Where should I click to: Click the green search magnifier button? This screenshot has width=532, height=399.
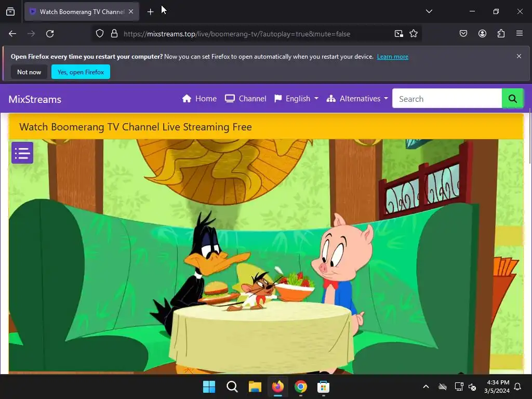coord(512,99)
